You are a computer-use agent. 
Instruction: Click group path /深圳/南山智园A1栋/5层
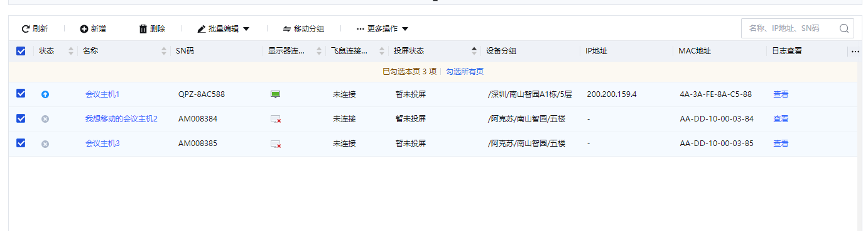click(x=529, y=94)
